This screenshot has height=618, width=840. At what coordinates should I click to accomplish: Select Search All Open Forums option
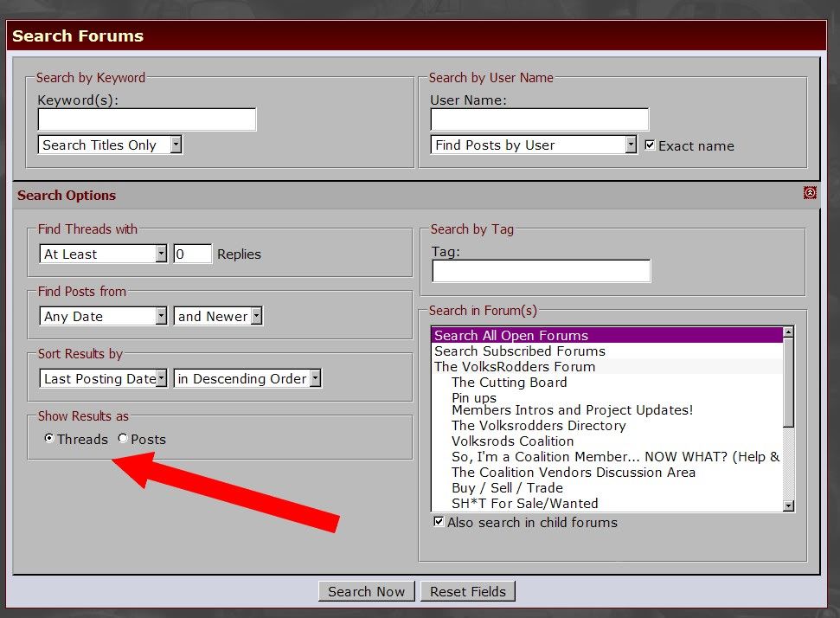(x=607, y=335)
